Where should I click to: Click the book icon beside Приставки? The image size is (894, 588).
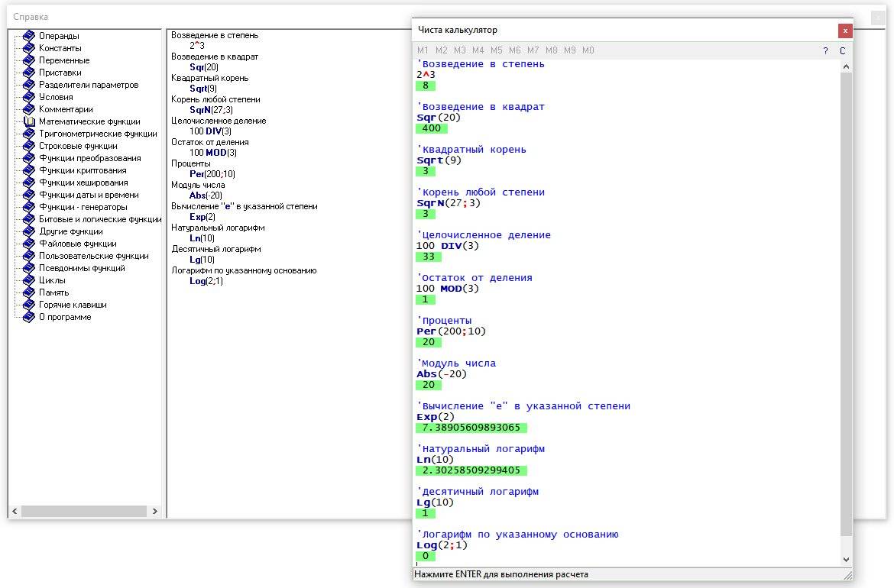29,73
